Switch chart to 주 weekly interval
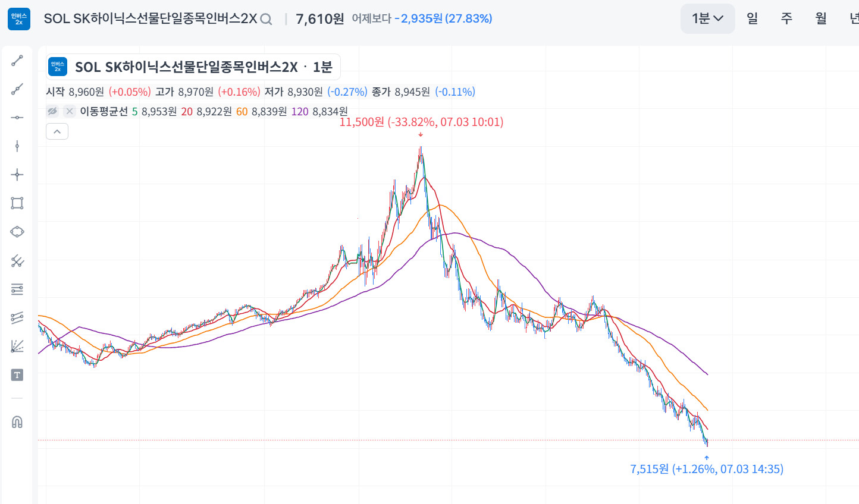Image resolution: width=859 pixels, height=504 pixels. pyautogui.click(x=786, y=18)
